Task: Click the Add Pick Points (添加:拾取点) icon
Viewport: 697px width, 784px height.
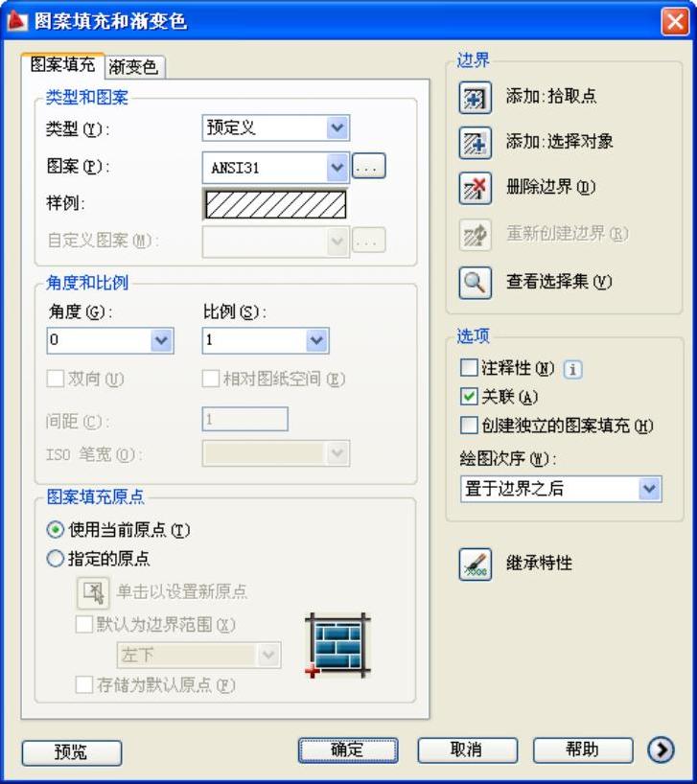Action: (475, 98)
